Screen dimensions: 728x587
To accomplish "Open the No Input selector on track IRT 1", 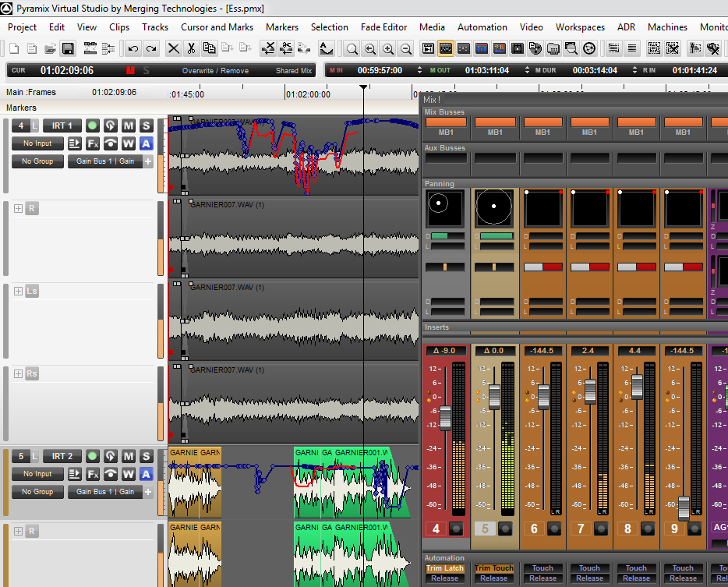I will [x=37, y=143].
